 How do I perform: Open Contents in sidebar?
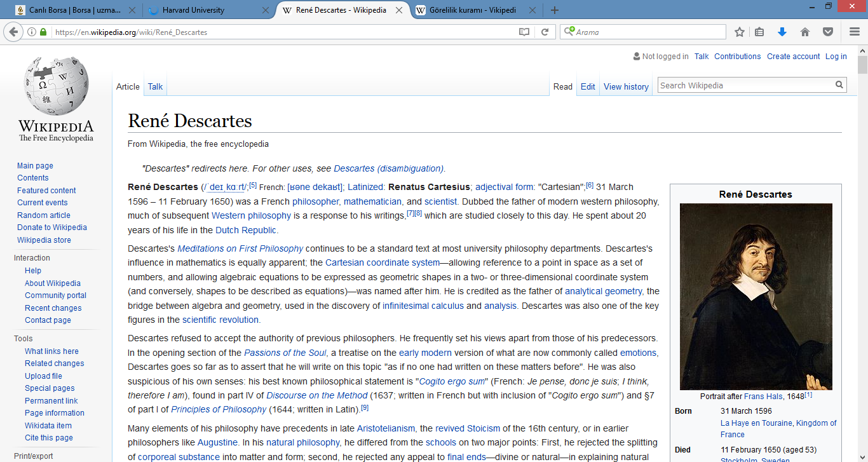pos(32,178)
